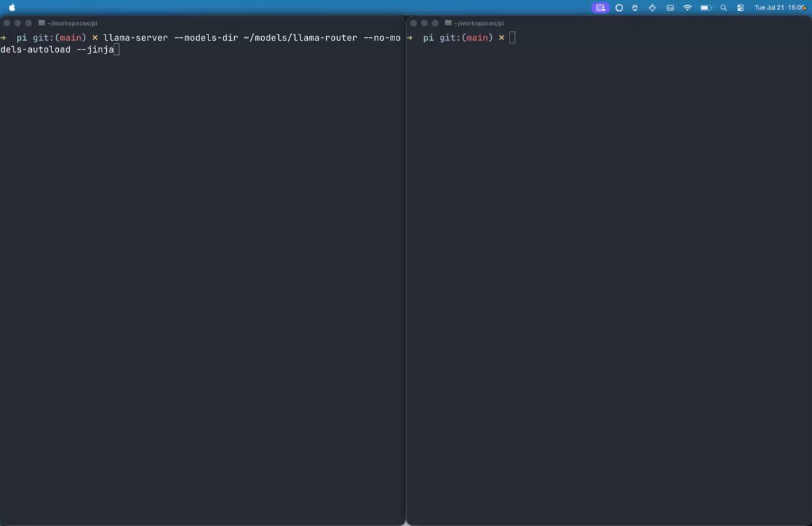The height and width of the screenshot is (526, 812).
Task: Open the paw-shaped menu bar icon
Action: tap(635, 7)
